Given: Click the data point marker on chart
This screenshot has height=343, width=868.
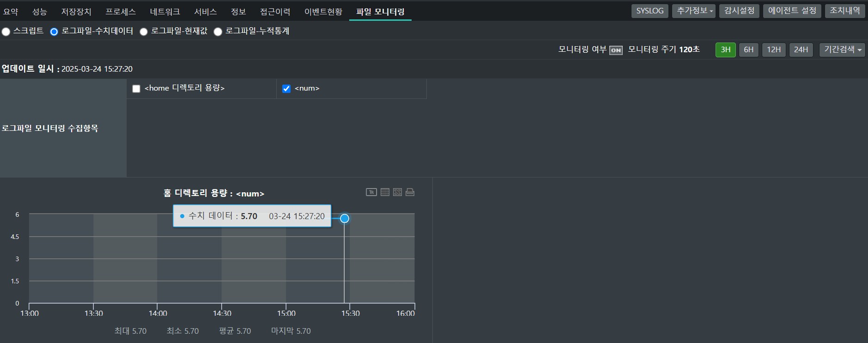Looking at the screenshot, I should [345, 218].
